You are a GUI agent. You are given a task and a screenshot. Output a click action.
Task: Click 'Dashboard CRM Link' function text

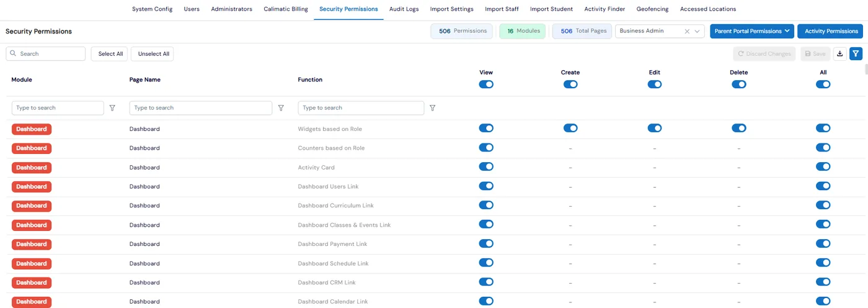327,283
